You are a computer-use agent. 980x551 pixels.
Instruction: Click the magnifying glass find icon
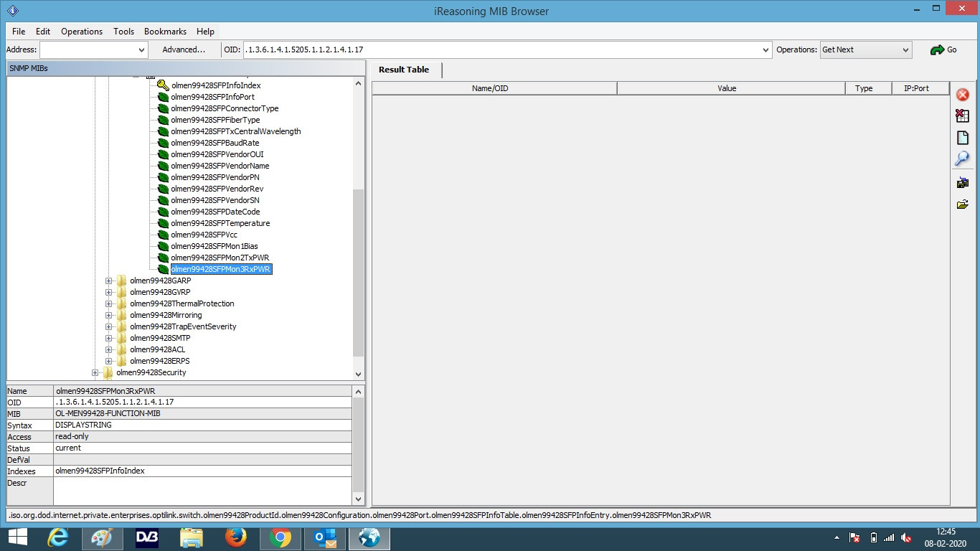point(963,159)
